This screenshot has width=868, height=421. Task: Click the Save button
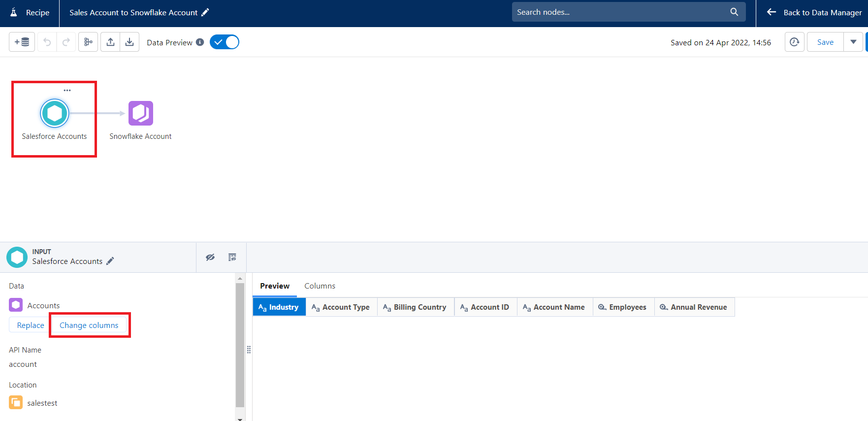click(825, 42)
